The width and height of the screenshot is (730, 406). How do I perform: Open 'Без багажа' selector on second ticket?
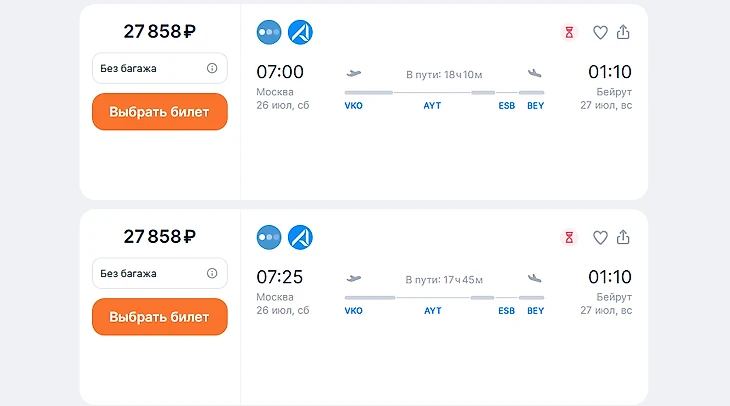pyautogui.click(x=150, y=273)
